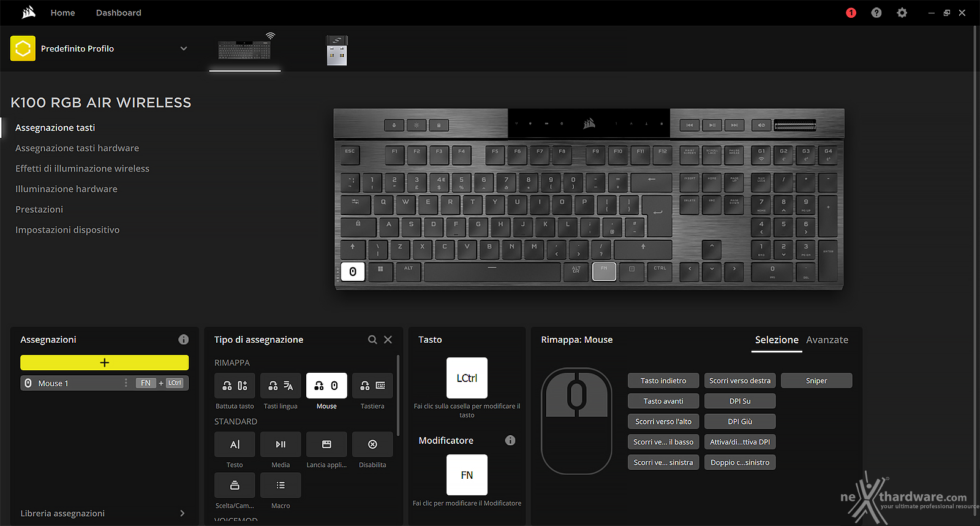Choose Media assignment type
The height and width of the screenshot is (526, 980).
[x=281, y=444]
